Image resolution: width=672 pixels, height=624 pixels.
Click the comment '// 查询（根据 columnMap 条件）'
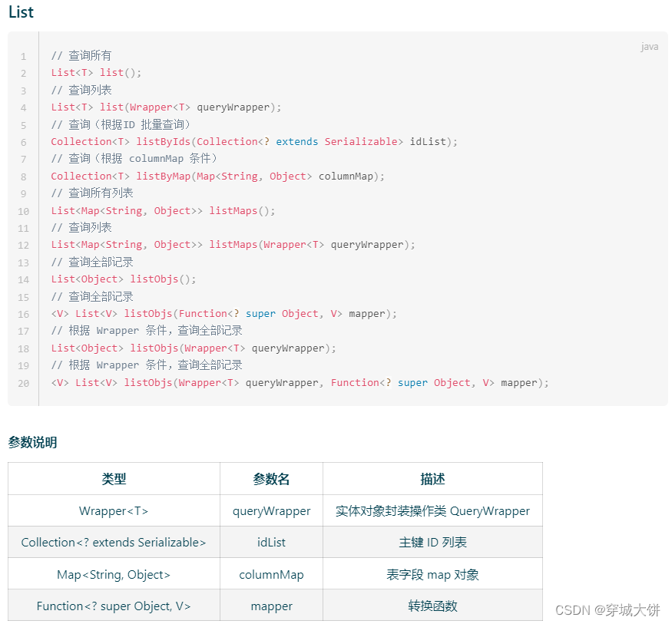click(134, 159)
